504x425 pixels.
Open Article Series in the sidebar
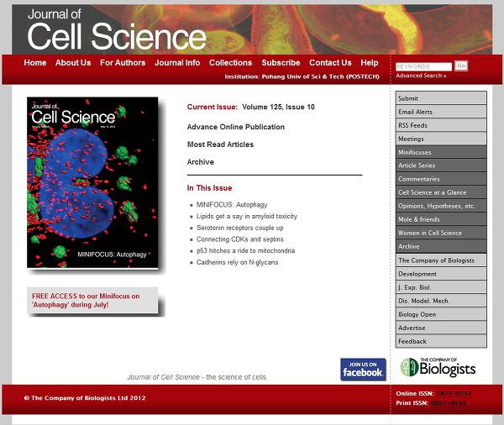441,165
